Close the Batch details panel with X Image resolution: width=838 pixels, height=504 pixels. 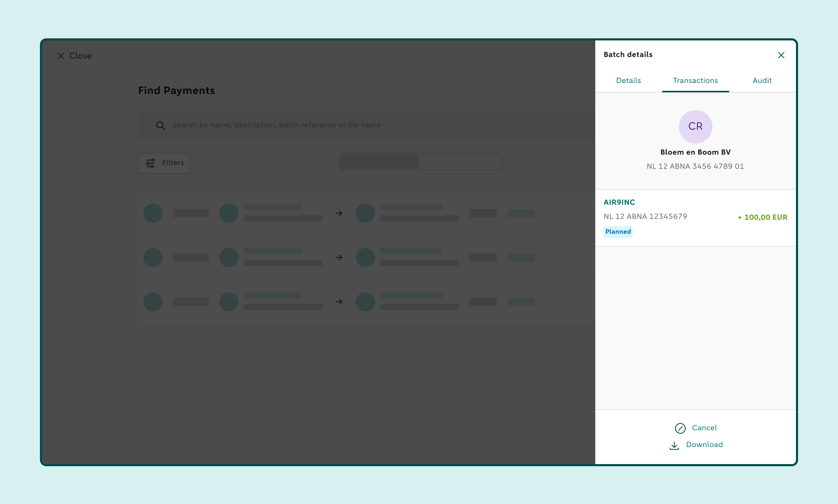781,55
